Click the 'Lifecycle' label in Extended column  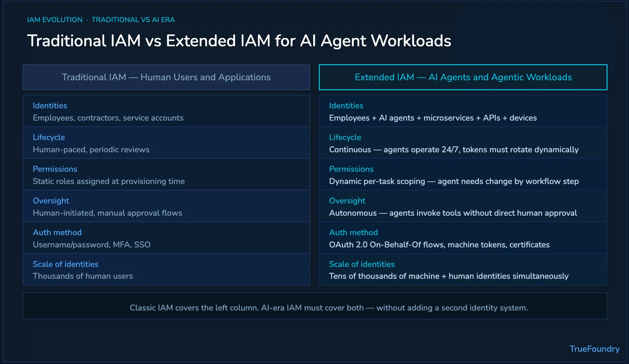[x=345, y=137]
